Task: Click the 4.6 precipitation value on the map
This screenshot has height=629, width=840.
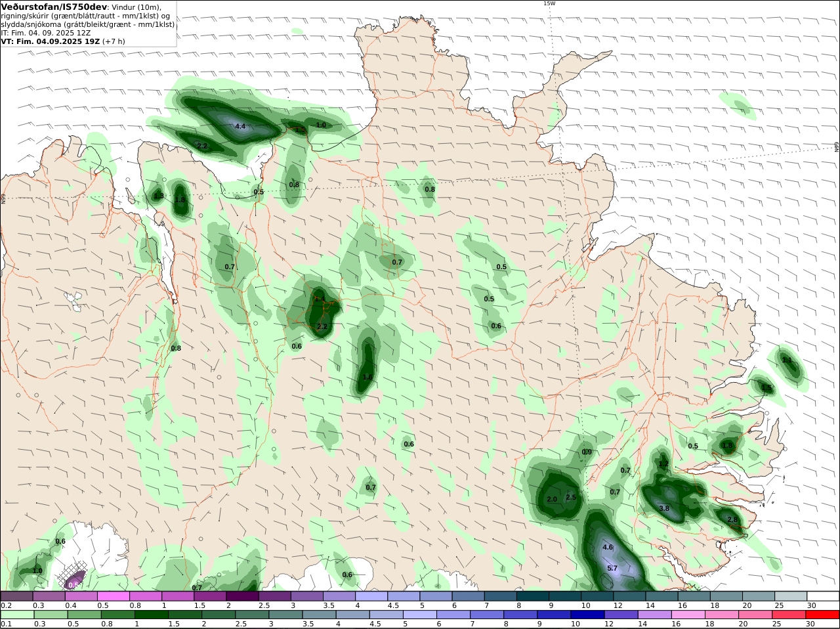Action: (x=608, y=547)
